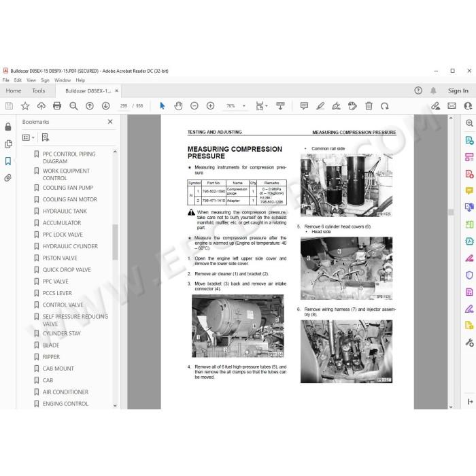
Task: Open the Sign menu
Action: pyautogui.click(x=45, y=80)
